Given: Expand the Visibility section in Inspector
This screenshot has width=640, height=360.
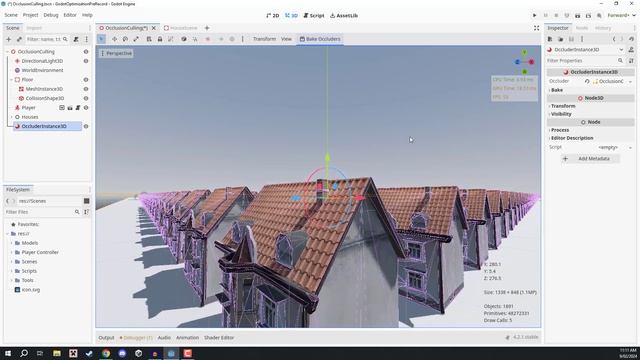Looking at the screenshot, I should (560, 114).
